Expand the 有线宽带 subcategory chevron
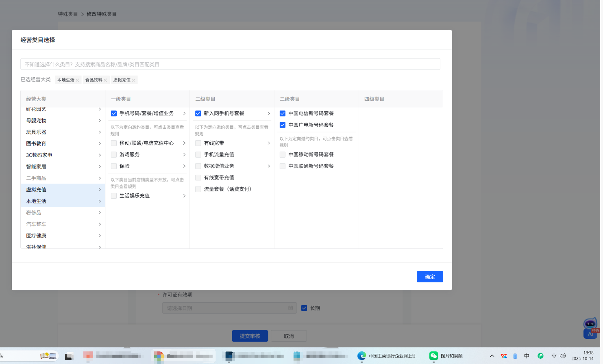 [x=269, y=143]
